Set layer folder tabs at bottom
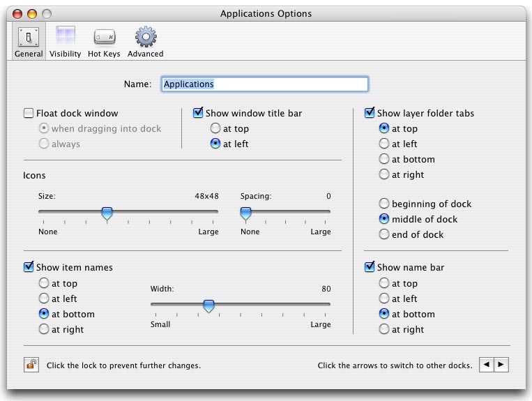 (383, 159)
